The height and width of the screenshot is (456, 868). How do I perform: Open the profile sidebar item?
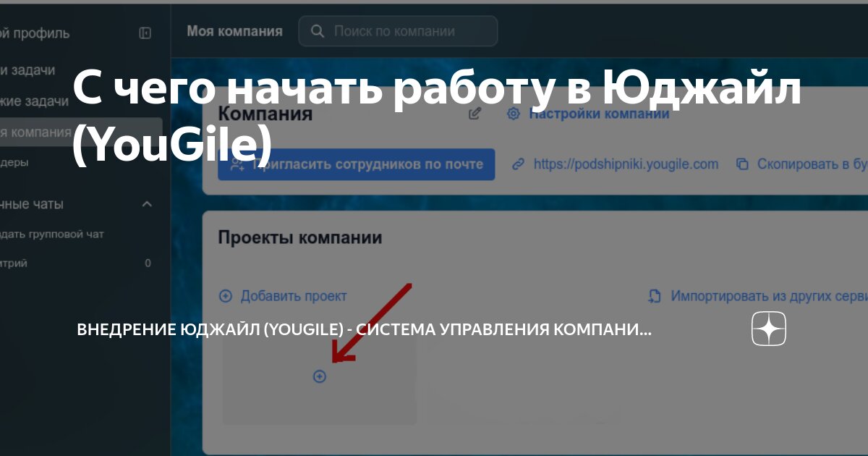coord(35,33)
